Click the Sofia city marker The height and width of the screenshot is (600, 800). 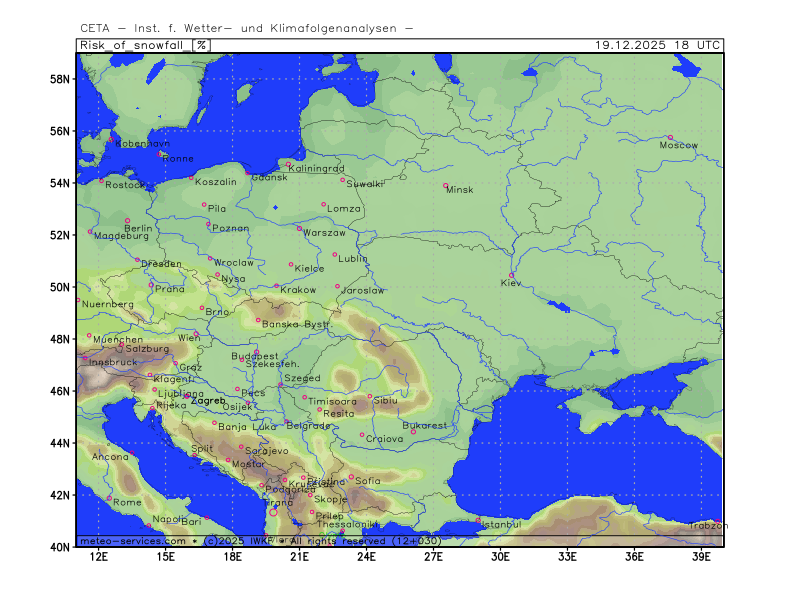[351, 476]
